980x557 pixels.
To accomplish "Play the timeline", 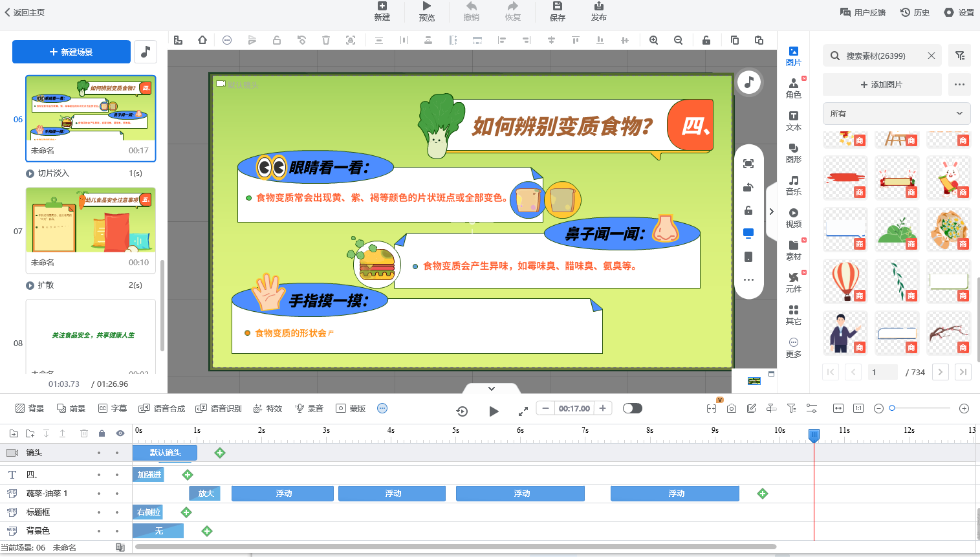I will pyautogui.click(x=494, y=411).
